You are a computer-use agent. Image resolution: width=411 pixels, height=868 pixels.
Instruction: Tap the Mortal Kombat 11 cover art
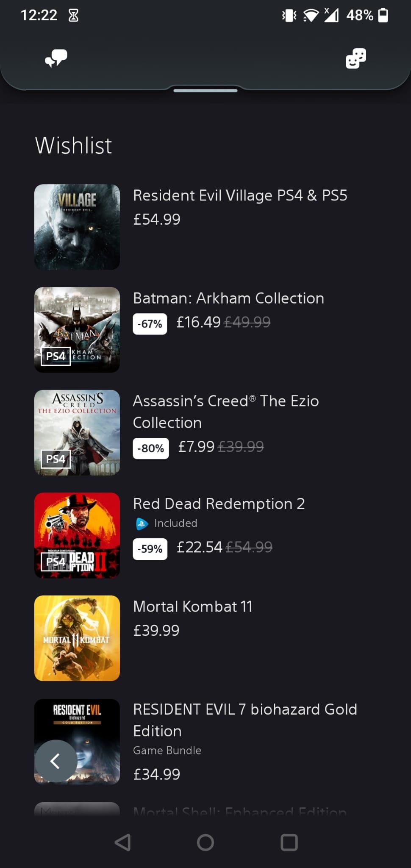click(x=77, y=638)
